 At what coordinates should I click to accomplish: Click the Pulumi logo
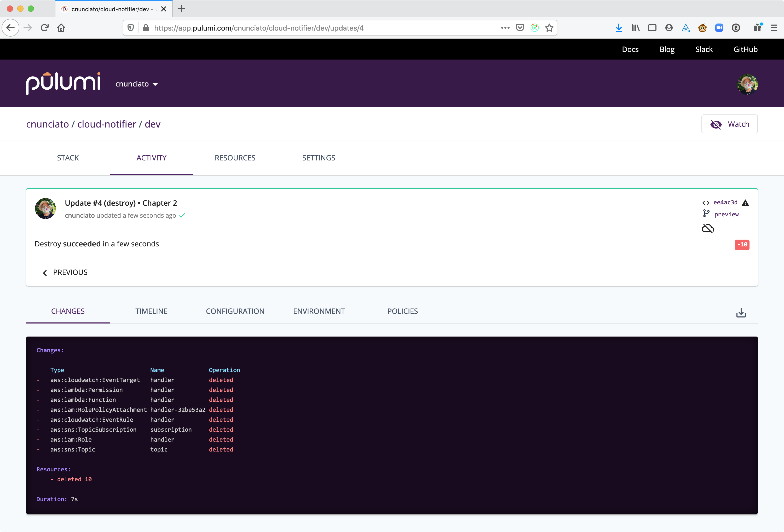[63, 83]
